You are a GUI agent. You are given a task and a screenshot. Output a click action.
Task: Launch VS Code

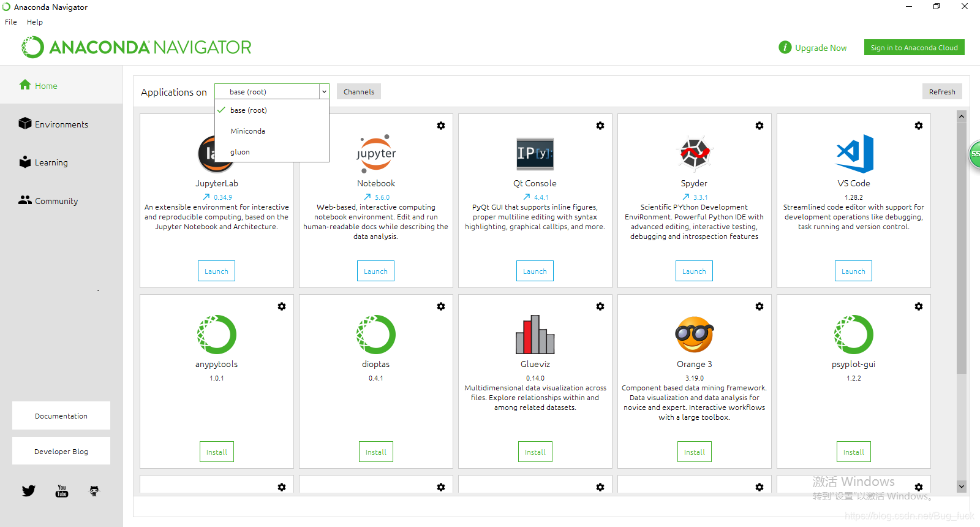(x=853, y=271)
